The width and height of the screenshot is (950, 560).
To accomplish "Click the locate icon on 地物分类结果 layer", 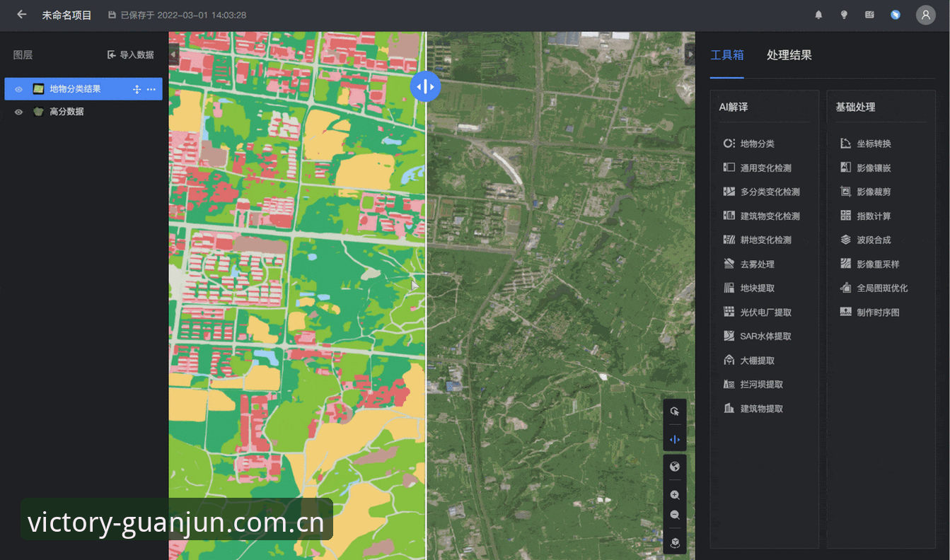I will (x=137, y=89).
